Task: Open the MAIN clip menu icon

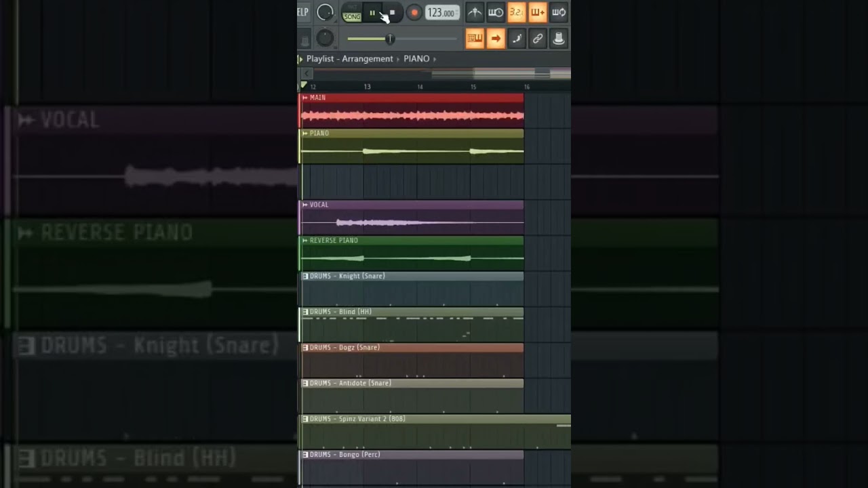Action: click(x=305, y=98)
